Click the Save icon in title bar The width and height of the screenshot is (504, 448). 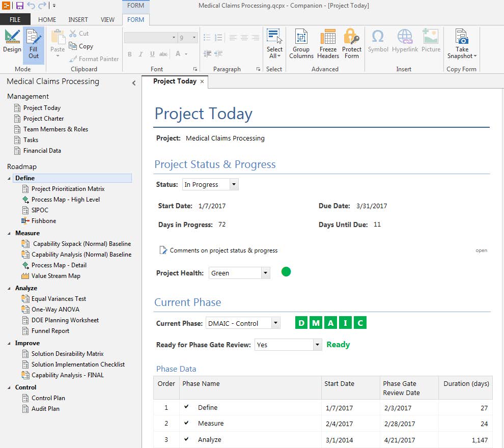pyautogui.click(x=20, y=6)
